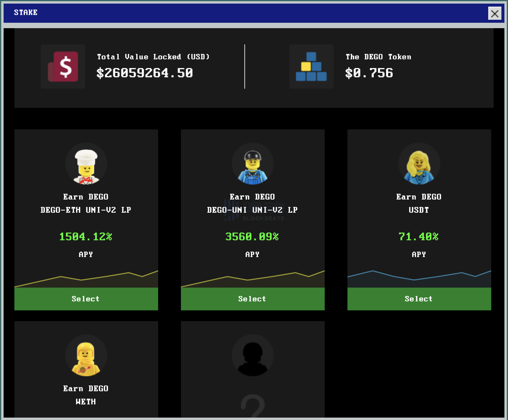The width and height of the screenshot is (508, 420).
Task: Close the STAKE window
Action: click(x=495, y=13)
